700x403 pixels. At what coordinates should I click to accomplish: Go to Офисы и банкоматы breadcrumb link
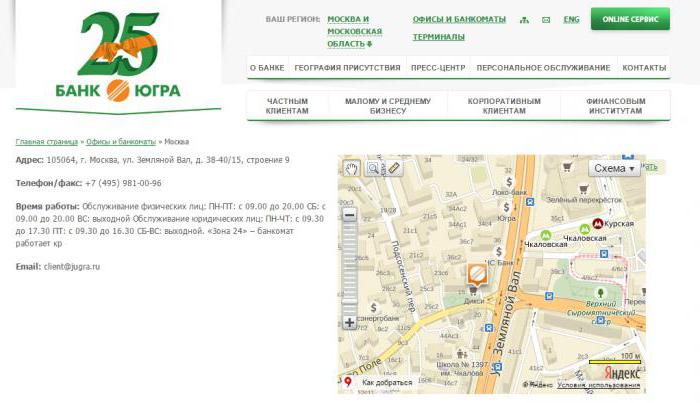point(121,142)
